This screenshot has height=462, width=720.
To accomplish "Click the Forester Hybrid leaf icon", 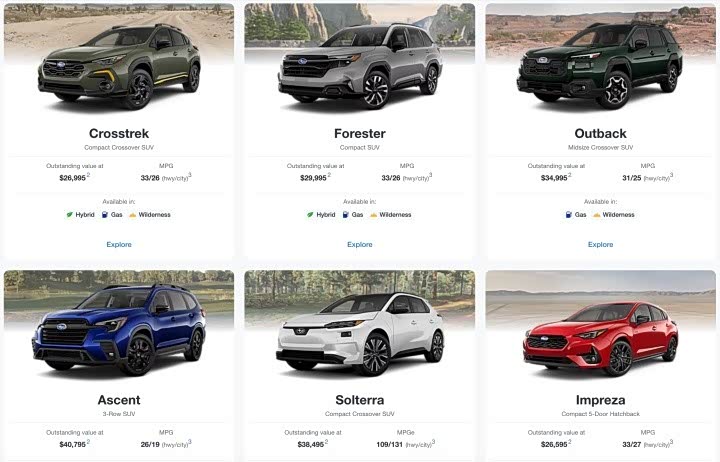I will pyautogui.click(x=310, y=214).
